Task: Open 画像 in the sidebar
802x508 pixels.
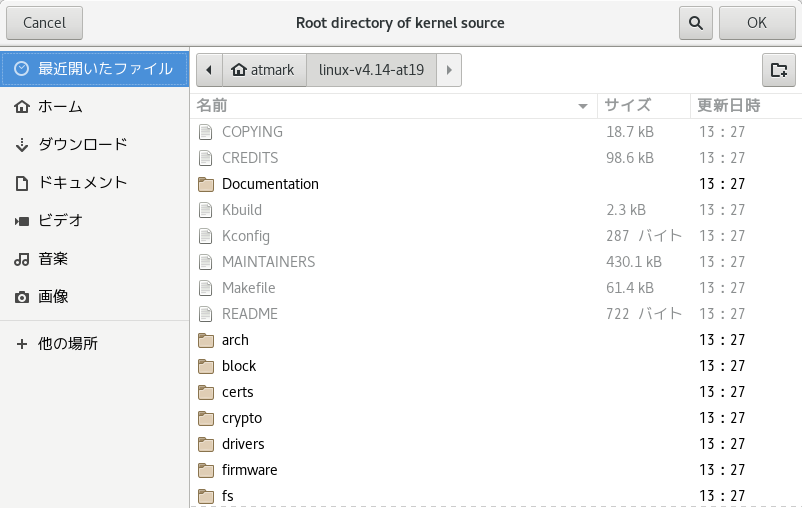Action: (x=95, y=297)
